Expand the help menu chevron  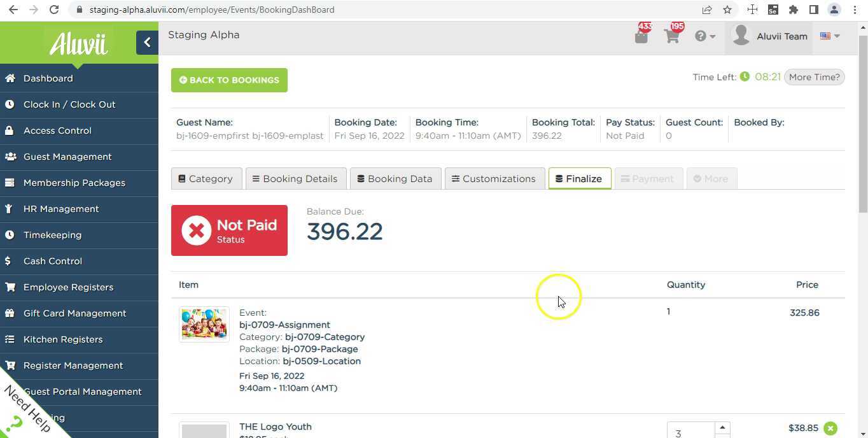point(711,36)
